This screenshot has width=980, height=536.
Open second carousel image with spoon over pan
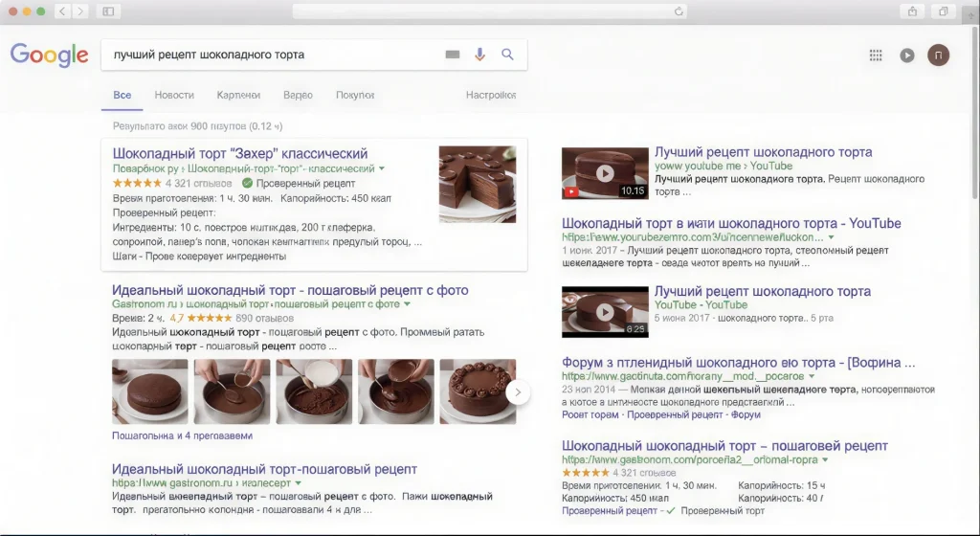tap(232, 391)
